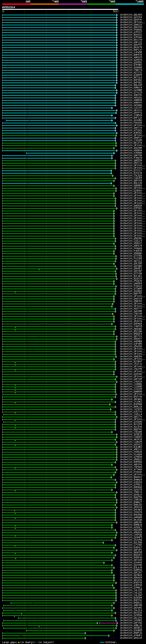Select hit label UniRef100_A9RHY0
This screenshot has height=644, width=146.
(131, 103)
